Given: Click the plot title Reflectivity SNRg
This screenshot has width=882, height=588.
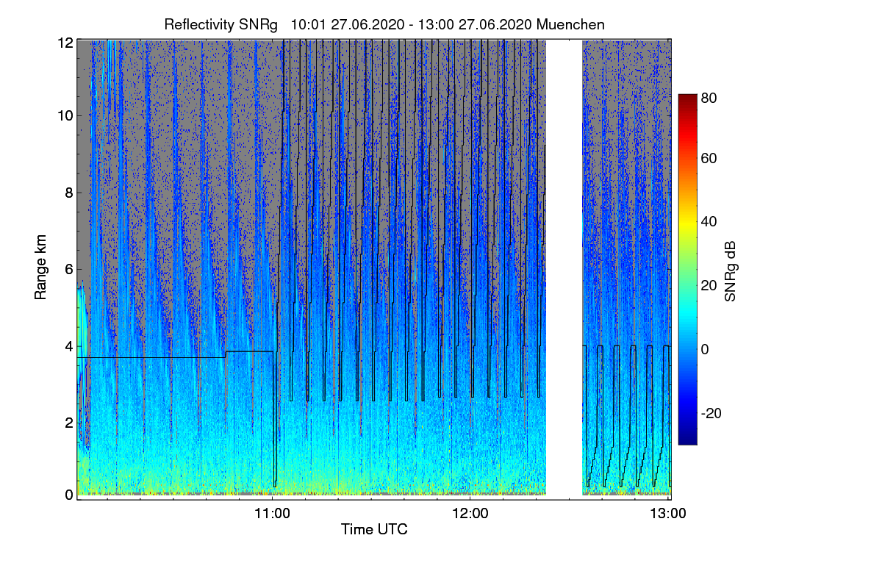Looking at the screenshot, I should [x=221, y=24].
